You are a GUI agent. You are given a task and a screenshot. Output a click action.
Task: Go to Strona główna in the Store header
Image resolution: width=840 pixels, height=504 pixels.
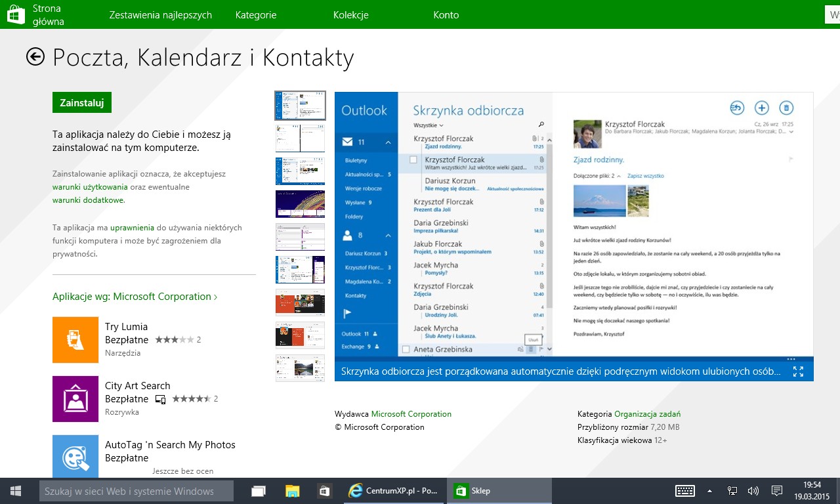tap(49, 15)
